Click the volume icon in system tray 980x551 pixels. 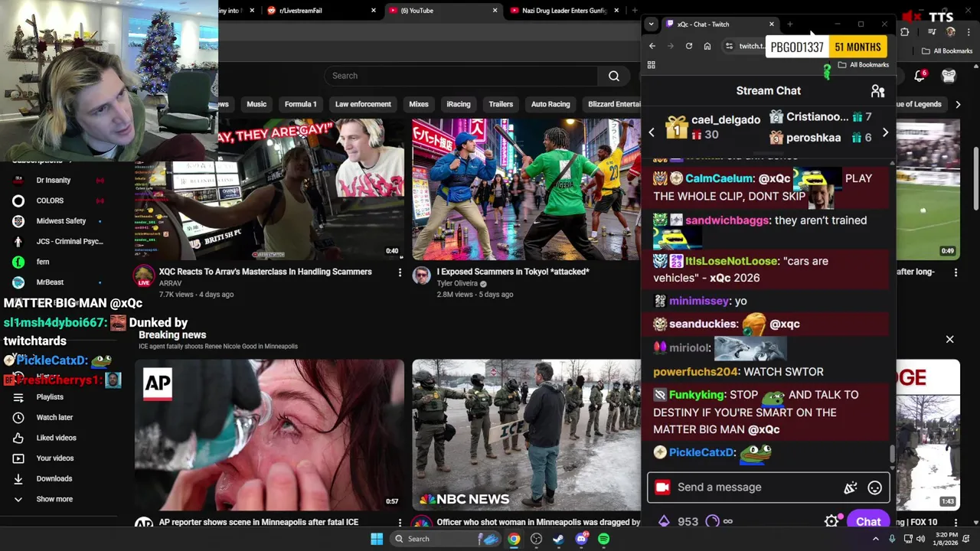point(920,539)
